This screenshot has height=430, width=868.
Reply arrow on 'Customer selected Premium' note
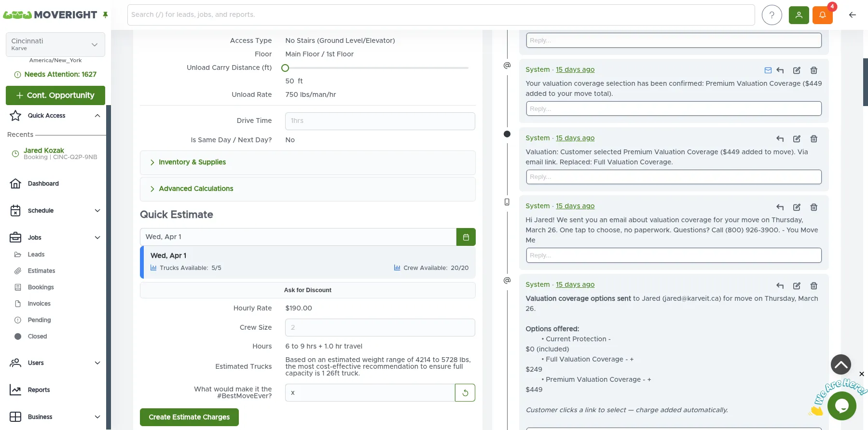[780, 139]
